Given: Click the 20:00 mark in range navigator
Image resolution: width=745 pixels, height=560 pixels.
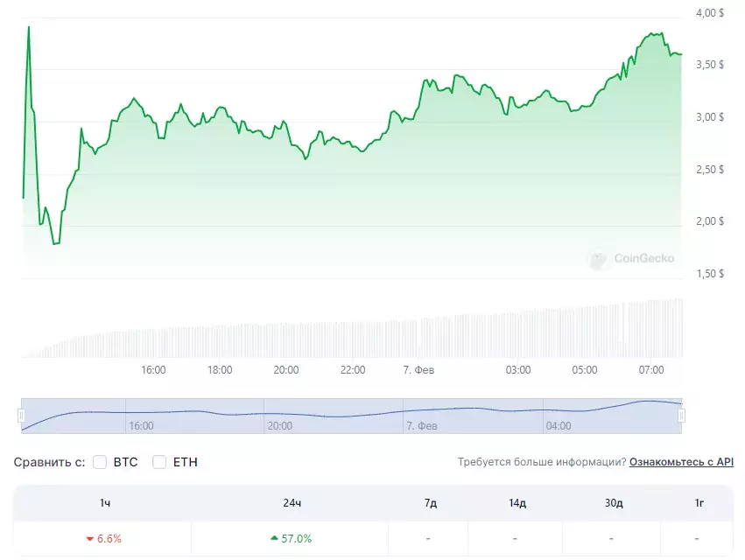Looking at the screenshot, I should click(x=280, y=425).
